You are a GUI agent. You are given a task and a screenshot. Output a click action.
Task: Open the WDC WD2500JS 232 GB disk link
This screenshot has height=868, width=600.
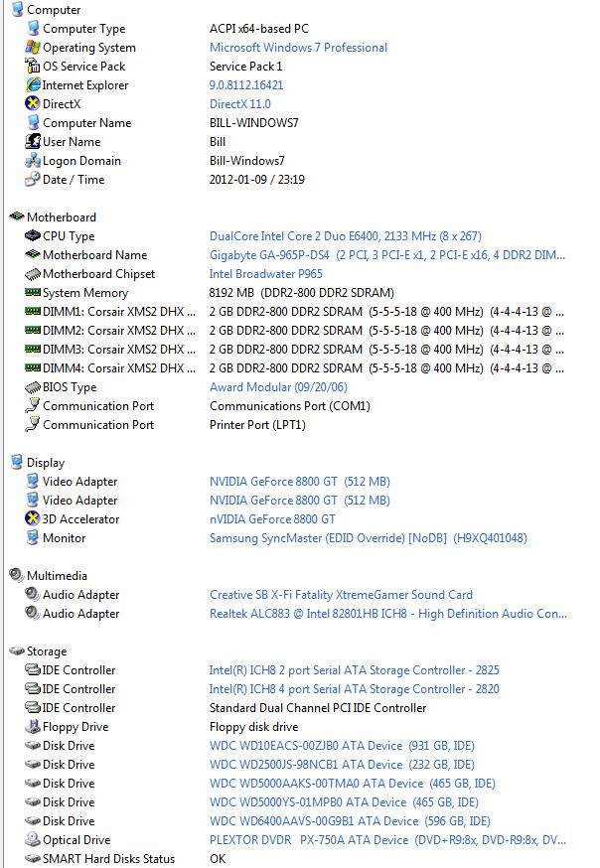point(342,765)
